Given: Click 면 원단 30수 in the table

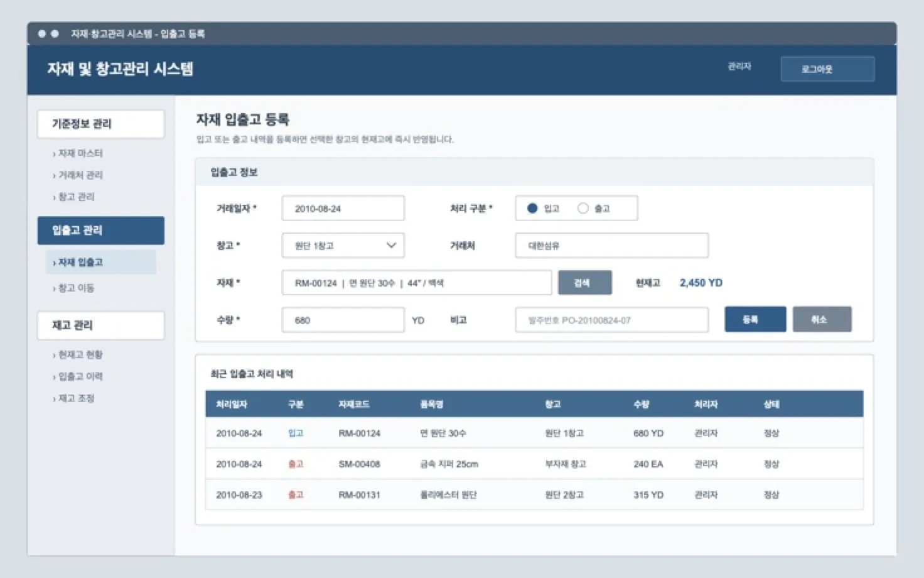Looking at the screenshot, I should coord(443,433).
